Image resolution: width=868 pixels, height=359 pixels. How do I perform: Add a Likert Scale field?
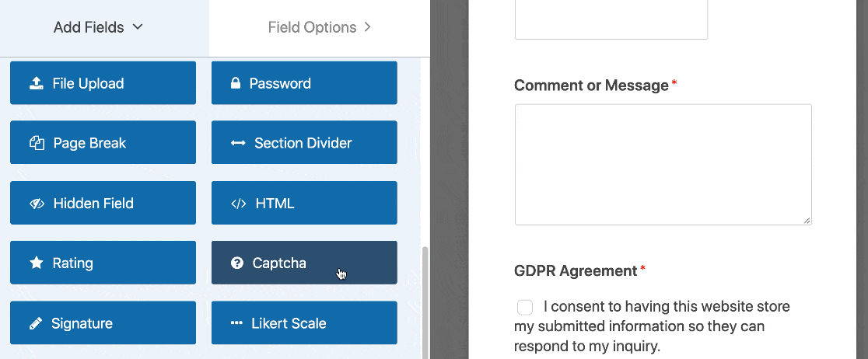point(304,323)
